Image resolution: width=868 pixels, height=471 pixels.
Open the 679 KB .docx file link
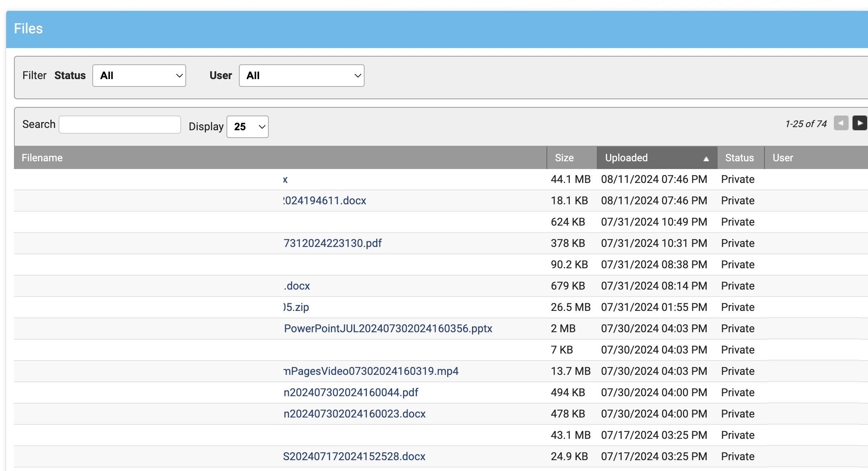(x=296, y=286)
